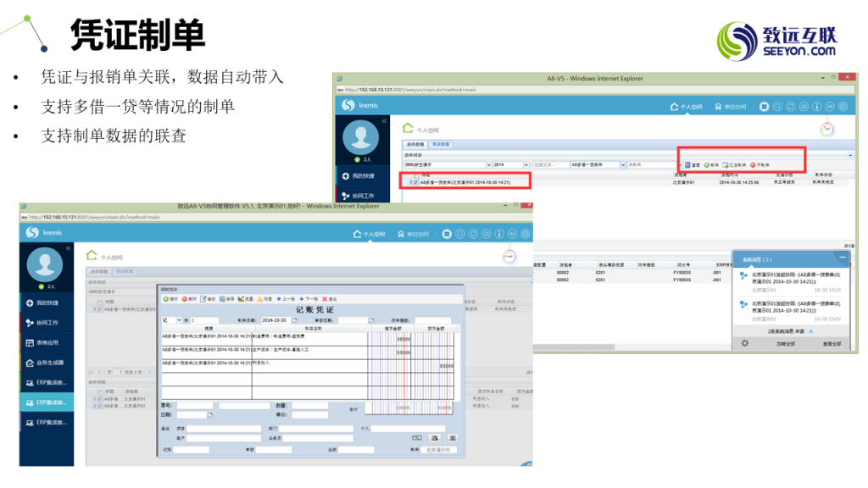This screenshot has width=868, height=488.
Task: Open the A8多借一贷表单 form dropdown
Action: point(620,164)
